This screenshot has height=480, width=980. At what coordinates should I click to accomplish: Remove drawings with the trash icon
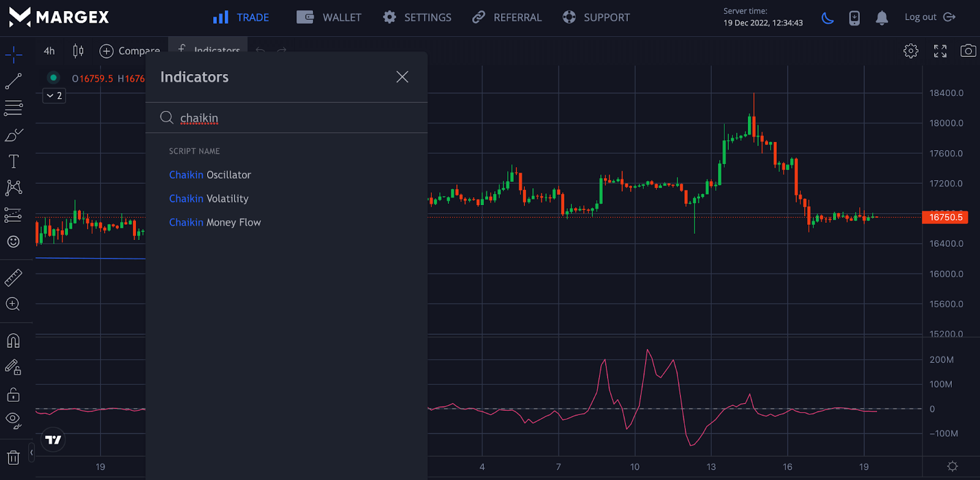pos(13,457)
